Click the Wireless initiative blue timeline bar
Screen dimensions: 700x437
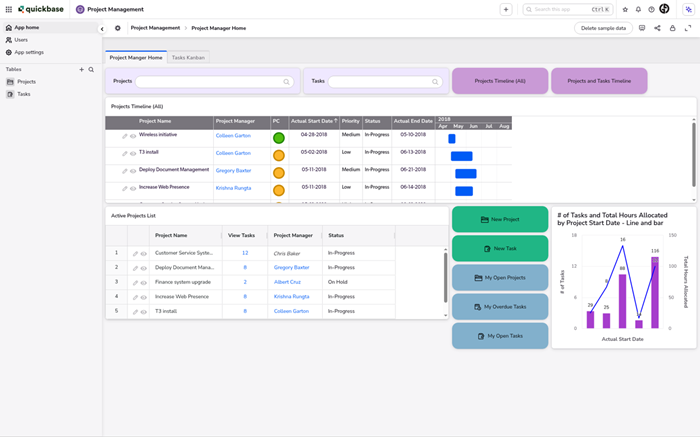(452, 139)
